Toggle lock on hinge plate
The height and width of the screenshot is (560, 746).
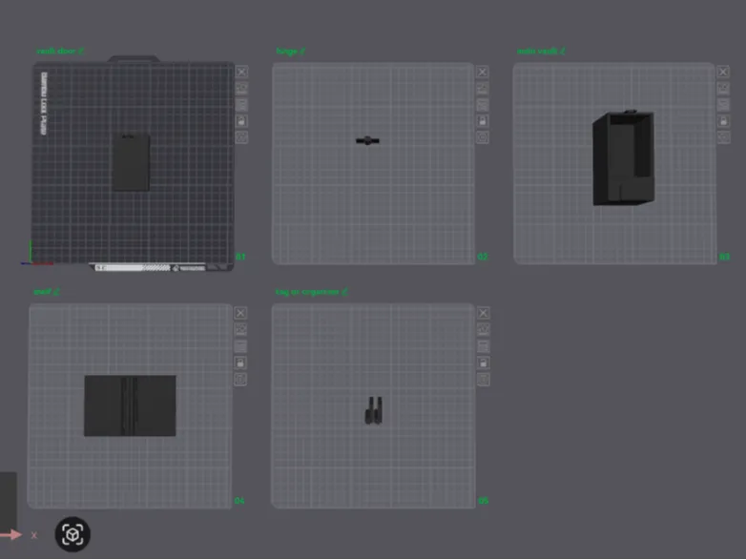(483, 121)
